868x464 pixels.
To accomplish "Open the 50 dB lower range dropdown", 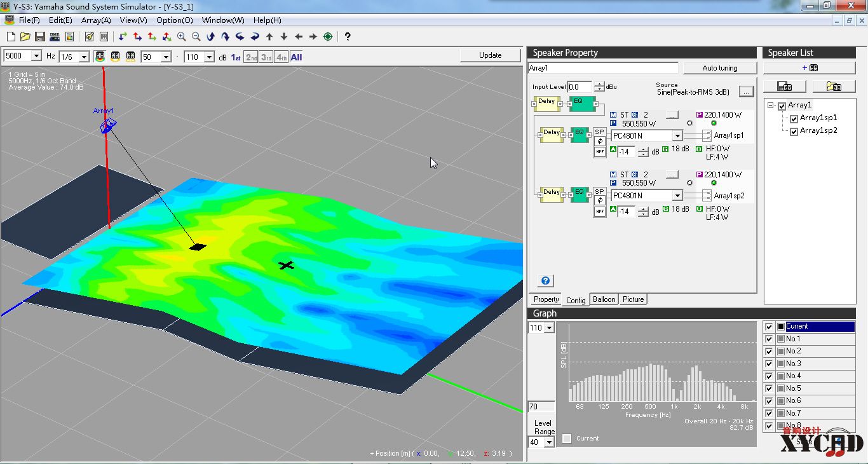I will (166, 57).
